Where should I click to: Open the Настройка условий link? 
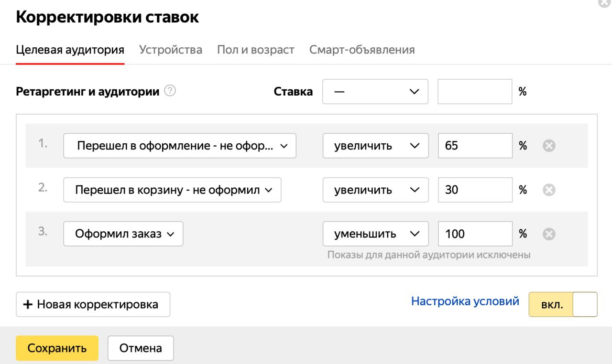pos(465,301)
